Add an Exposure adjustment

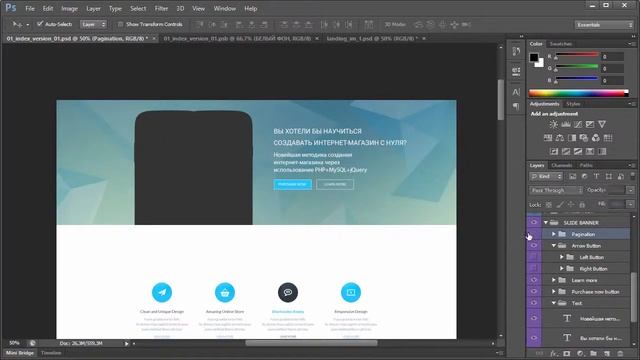(x=590, y=124)
